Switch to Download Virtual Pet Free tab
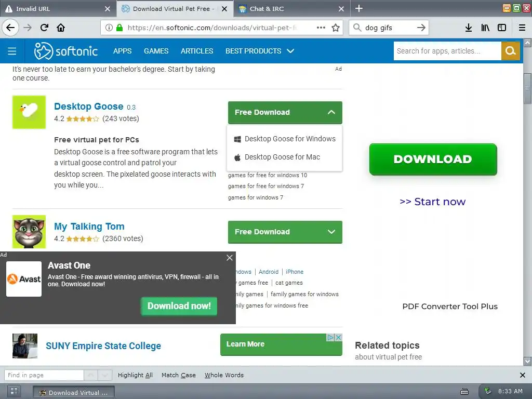The height and width of the screenshot is (399, 532). click(x=175, y=9)
